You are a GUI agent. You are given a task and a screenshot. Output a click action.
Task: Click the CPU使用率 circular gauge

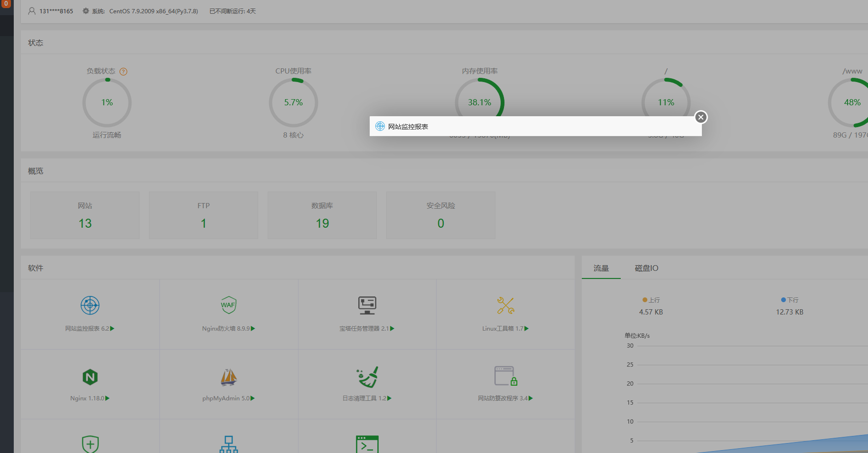click(293, 102)
